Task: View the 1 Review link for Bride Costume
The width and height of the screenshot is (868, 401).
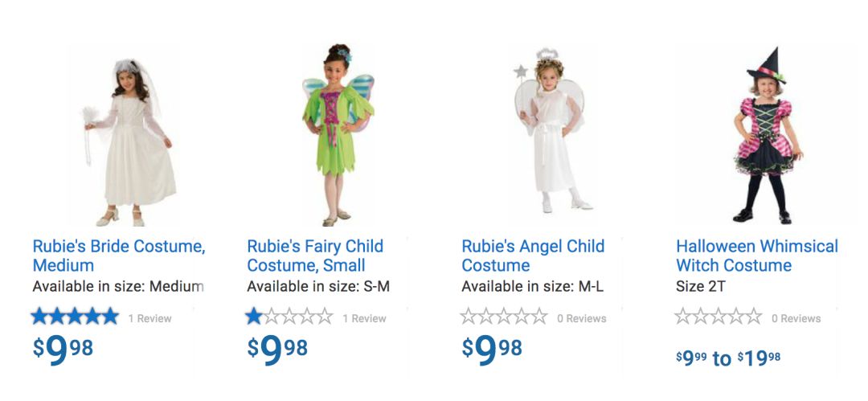Action: (150, 318)
